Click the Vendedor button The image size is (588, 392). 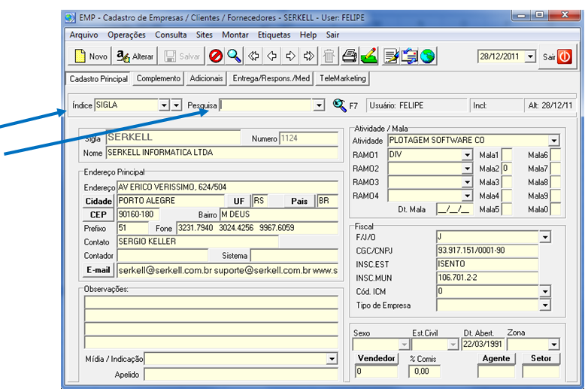376,358
